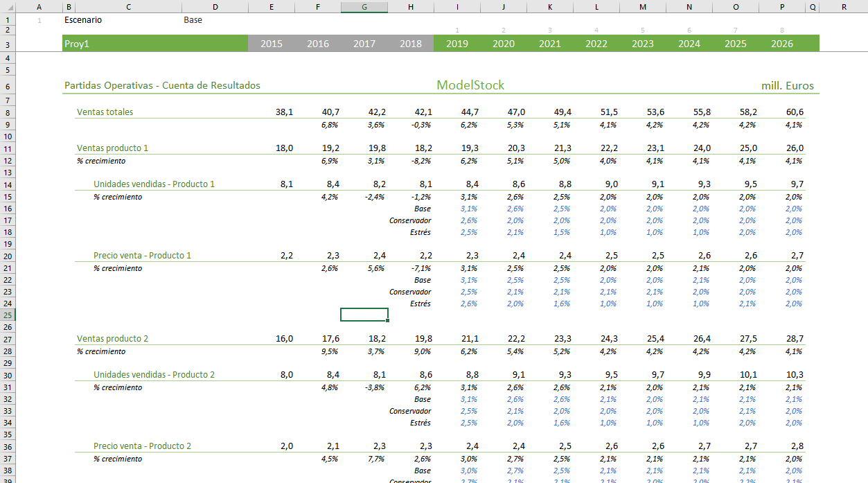Select the Unidades vendidas - Producto 1 label
Image resolution: width=868 pixels, height=483 pixels.
point(154,184)
